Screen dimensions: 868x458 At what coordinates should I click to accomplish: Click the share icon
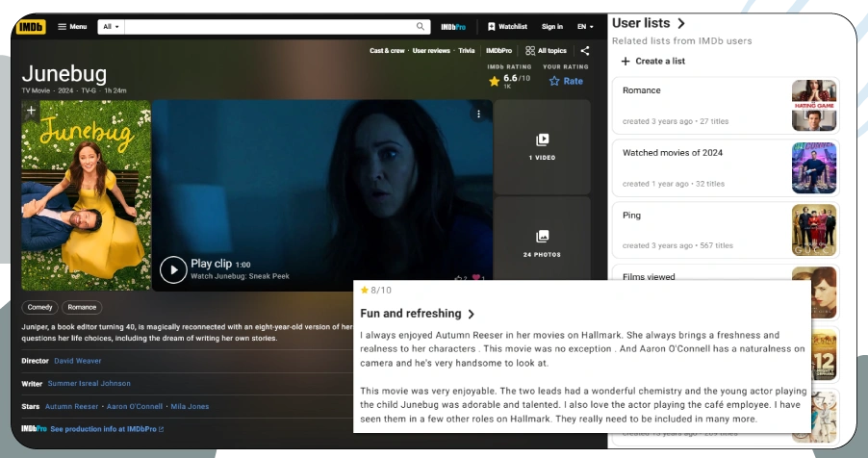[585, 51]
